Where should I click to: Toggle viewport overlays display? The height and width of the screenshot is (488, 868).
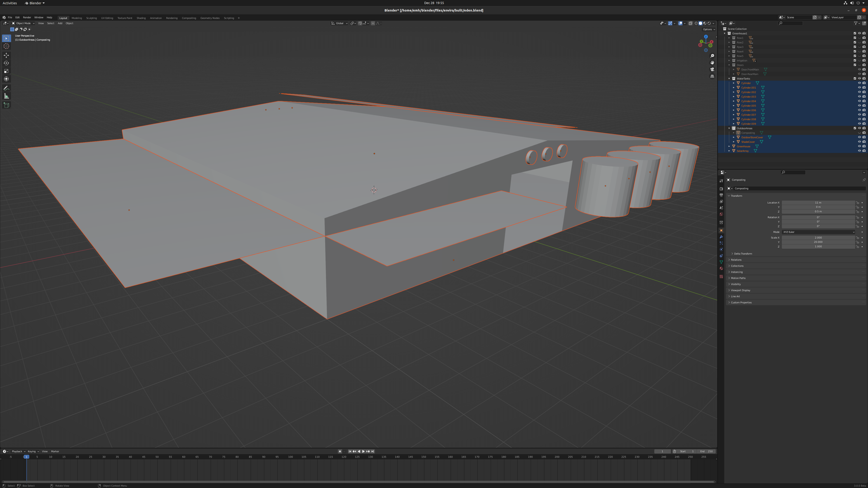tap(680, 23)
